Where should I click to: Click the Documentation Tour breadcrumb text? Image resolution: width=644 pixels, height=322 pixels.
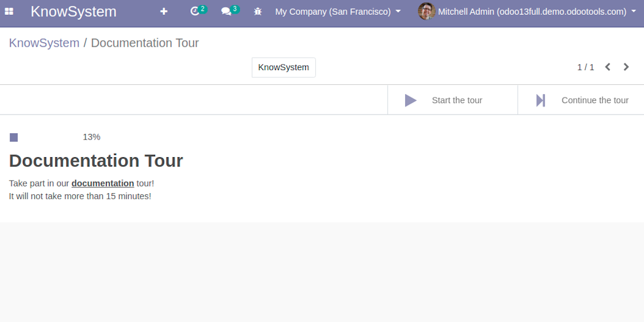[x=145, y=43]
